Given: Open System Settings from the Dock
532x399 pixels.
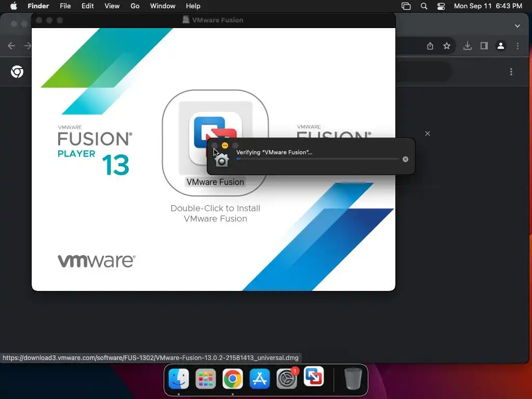Looking at the screenshot, I should click(287, 379).
